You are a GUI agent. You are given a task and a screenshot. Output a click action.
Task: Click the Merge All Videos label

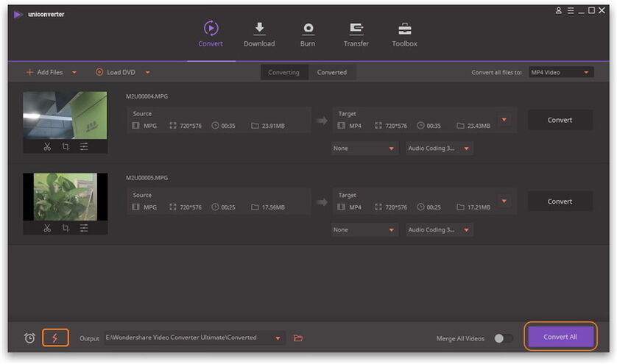[x=460, y=338]
